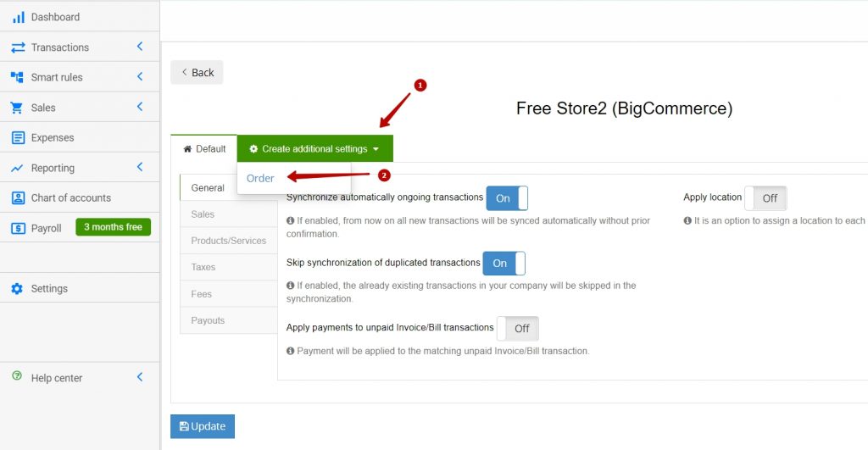This screenshot has height=450, width=868.
Task: Click the Back button
Action: (x=197, y=73)
